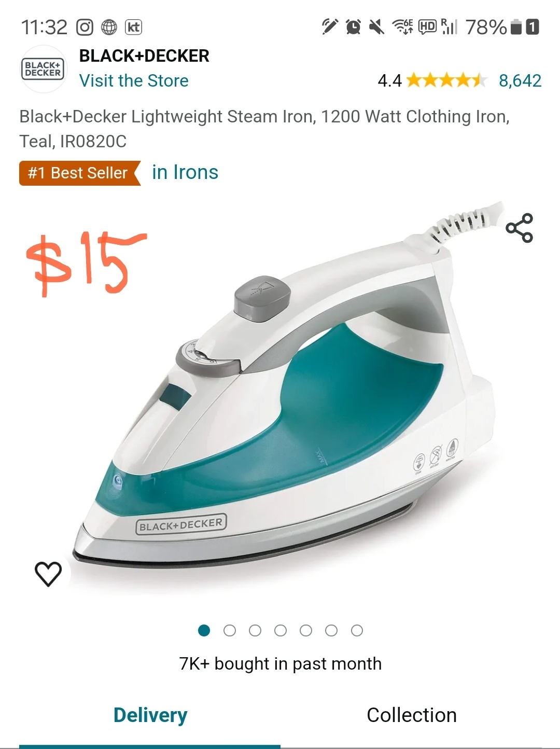Open the 8,642 reviews link
Screen dimensions: 560x749
click(520, 80)
